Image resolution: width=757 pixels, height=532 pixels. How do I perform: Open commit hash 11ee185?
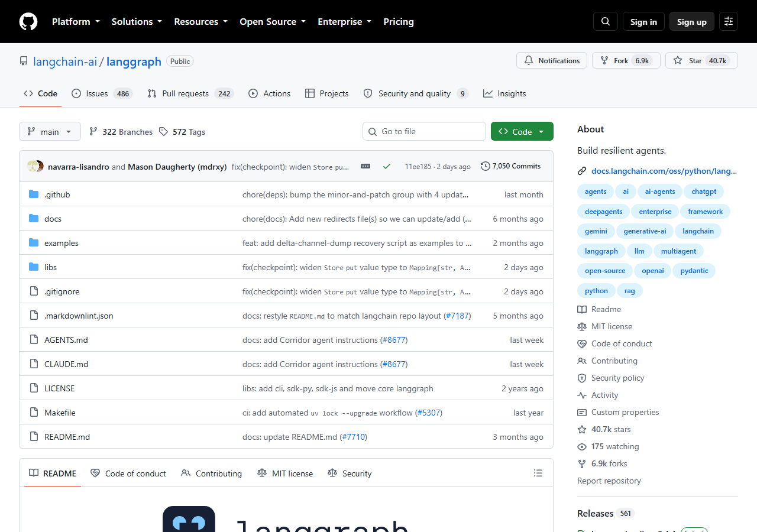point(418,167)
